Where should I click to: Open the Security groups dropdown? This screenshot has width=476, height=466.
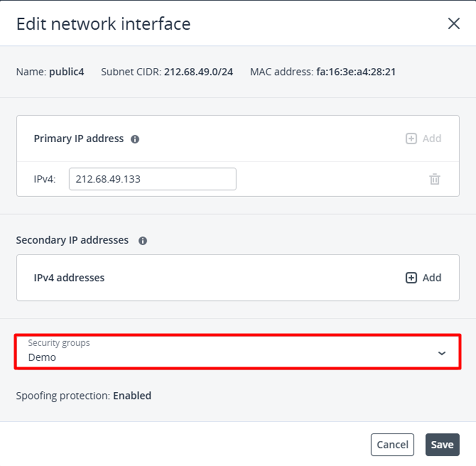tap(237, 352)
